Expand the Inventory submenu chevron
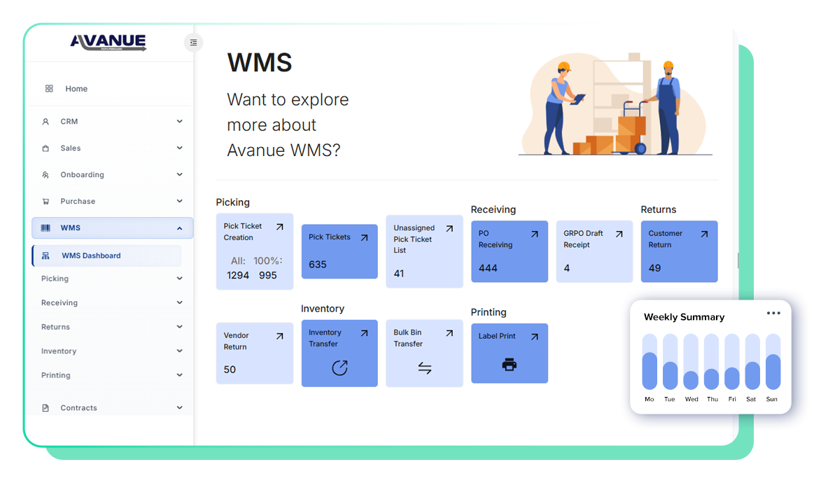The height and width of the screenshot is (504, 814). [x=180, y=351]
